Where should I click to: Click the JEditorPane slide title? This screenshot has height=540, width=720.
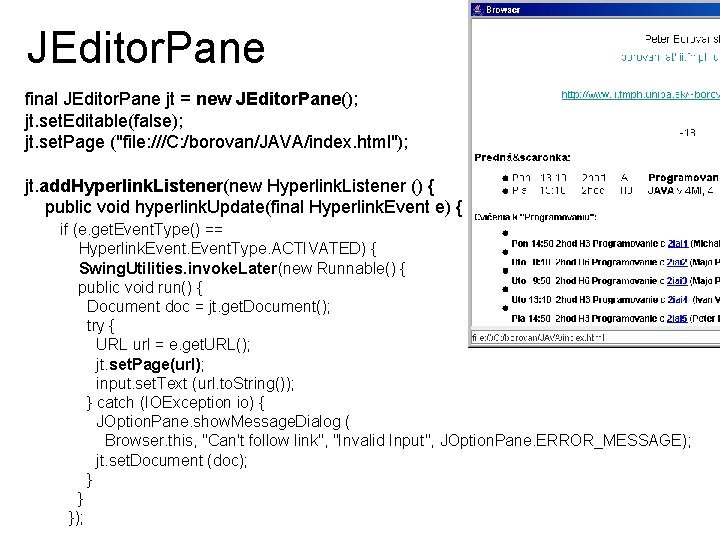(x=146, y=48)
